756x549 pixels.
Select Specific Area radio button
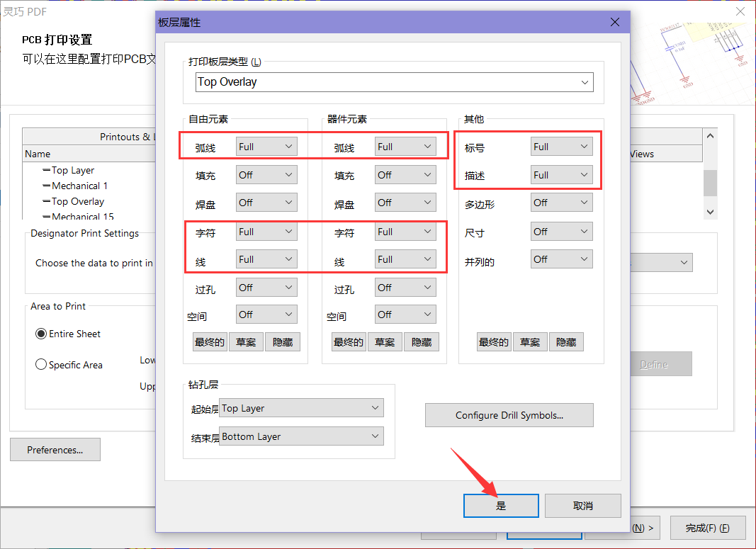click(69, 365)
